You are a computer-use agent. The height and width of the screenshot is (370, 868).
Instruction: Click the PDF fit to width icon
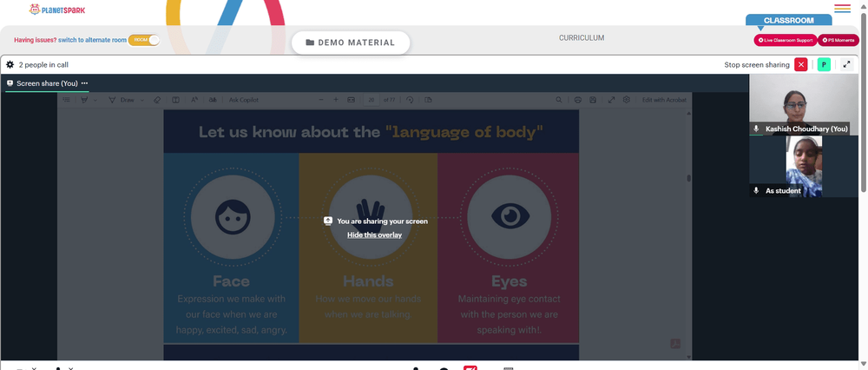pyautogui.click(x=351, y=100)
